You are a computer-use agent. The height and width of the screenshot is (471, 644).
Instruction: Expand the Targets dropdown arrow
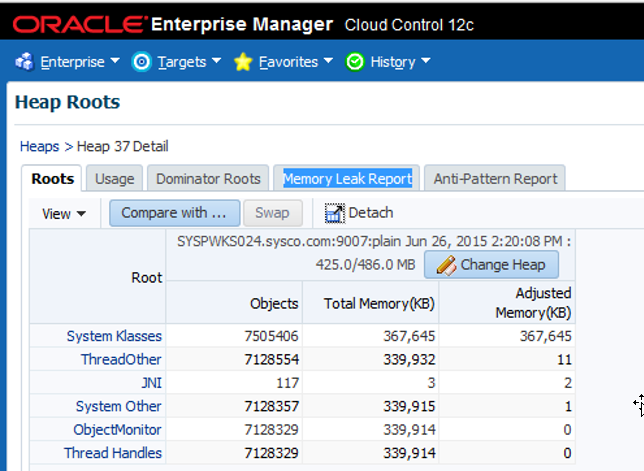coord(216,61)
